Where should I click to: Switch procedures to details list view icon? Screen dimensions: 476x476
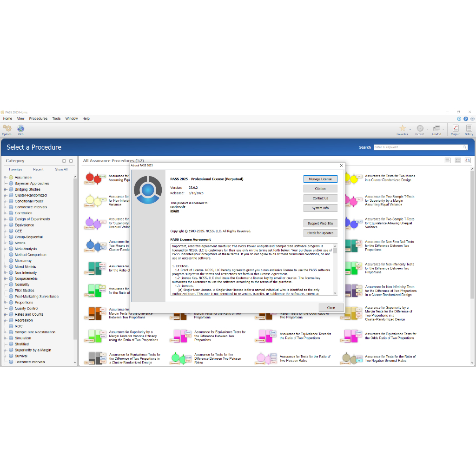click(458, 160)
